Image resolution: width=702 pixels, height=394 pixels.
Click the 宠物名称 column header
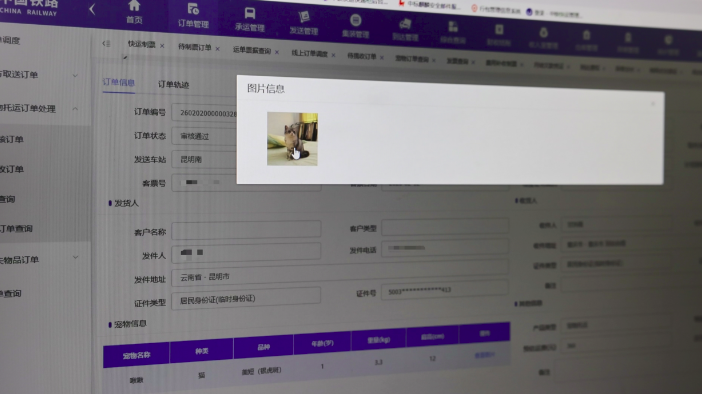tap(137, 355)
